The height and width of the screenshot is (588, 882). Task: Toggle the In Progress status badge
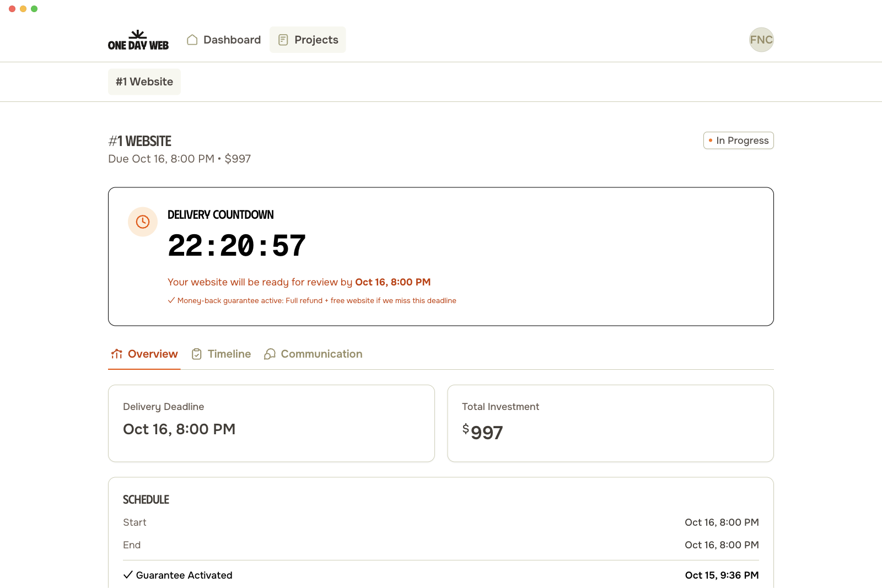click(x=738, y=141)
